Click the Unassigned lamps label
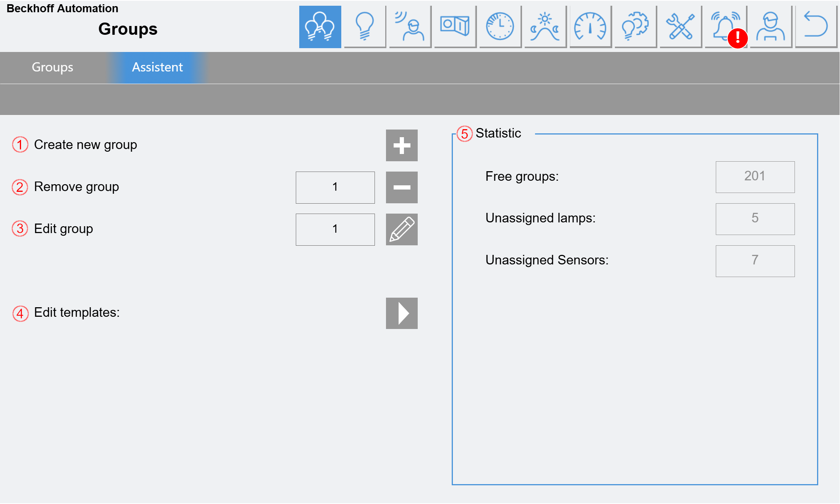The width and height of the screenshot is (840, 504). (540, 218)
